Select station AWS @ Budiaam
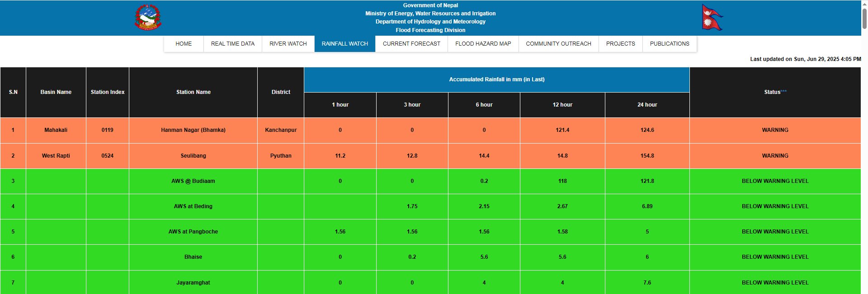This screenshot has height=294, width=868. [193, 181]
